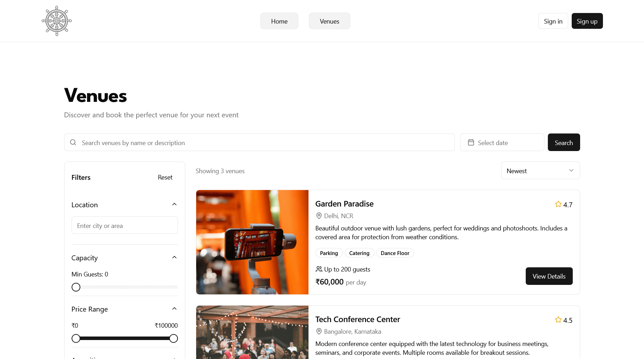Screen dimensions: 644x359
Task: Click the ship wheel logo icon
Action: pyautogui.click(x=57, y=21)
